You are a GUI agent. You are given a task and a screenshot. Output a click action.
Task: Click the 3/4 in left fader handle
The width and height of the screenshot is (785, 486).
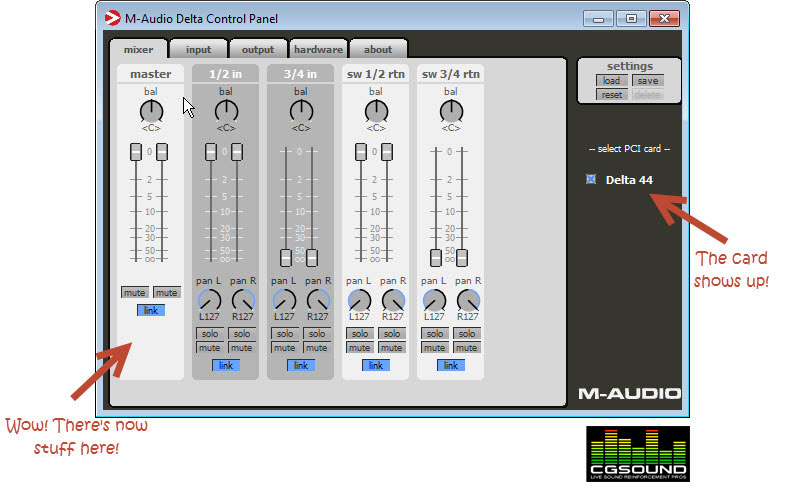coord(286,258)
